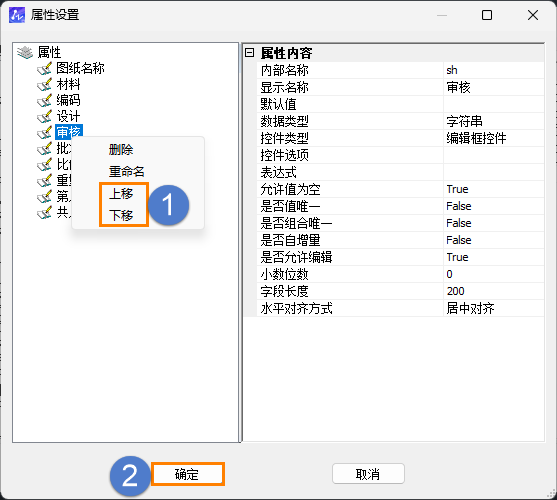This screenshot has width=557, height=500.
Task: Toggle the 允许值为空 True value
Action: click(x=493, y=189)
